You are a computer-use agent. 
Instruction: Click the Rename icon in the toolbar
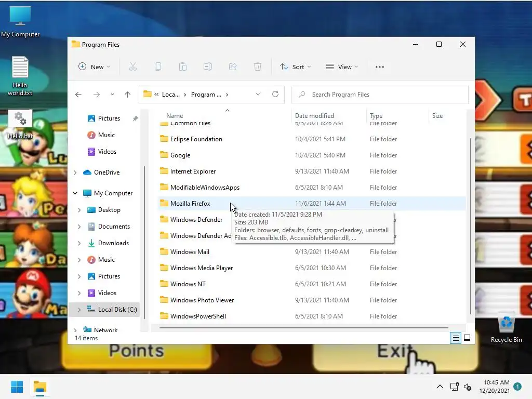tap(208, 67)
